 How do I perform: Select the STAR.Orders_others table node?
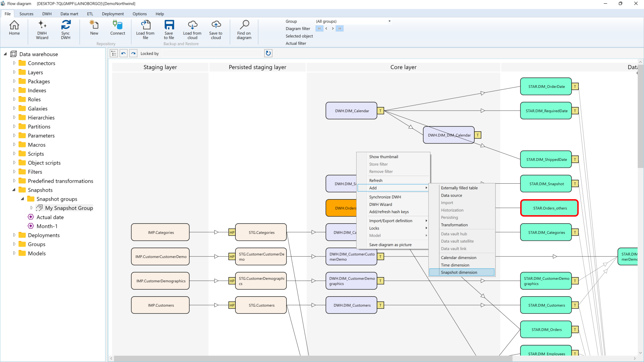[549, 208]
